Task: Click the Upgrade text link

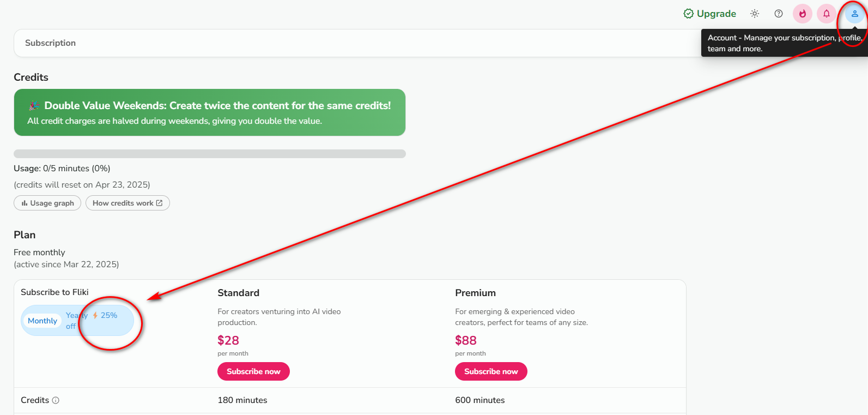Action: pos(716,14)
